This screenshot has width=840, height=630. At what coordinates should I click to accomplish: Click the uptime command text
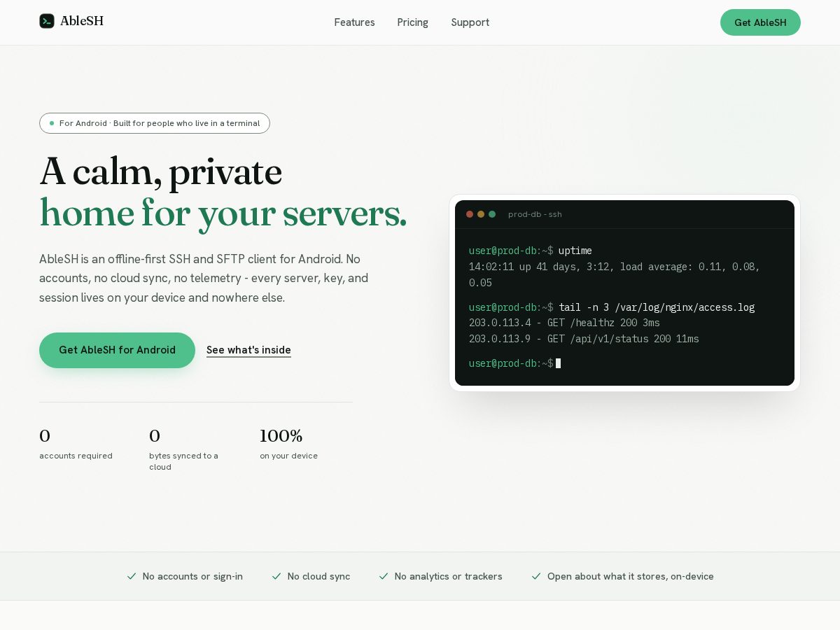click(x=575, y=251)
